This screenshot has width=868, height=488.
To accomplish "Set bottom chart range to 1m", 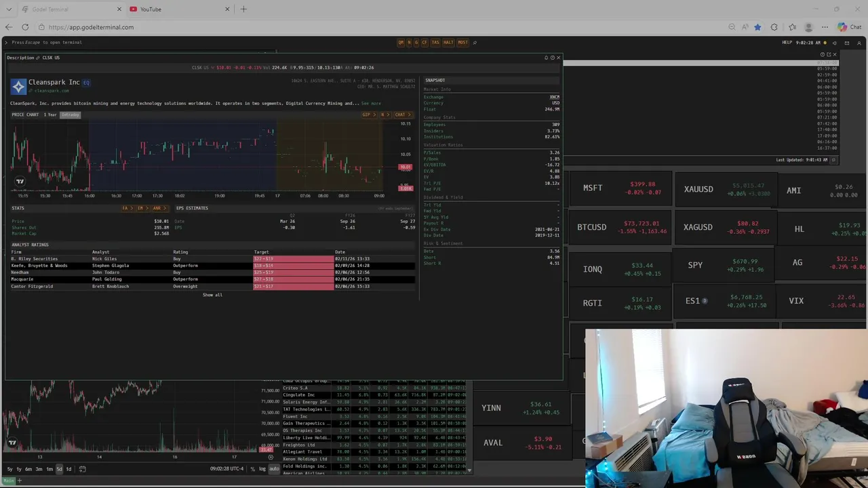I will pos(48,469).
